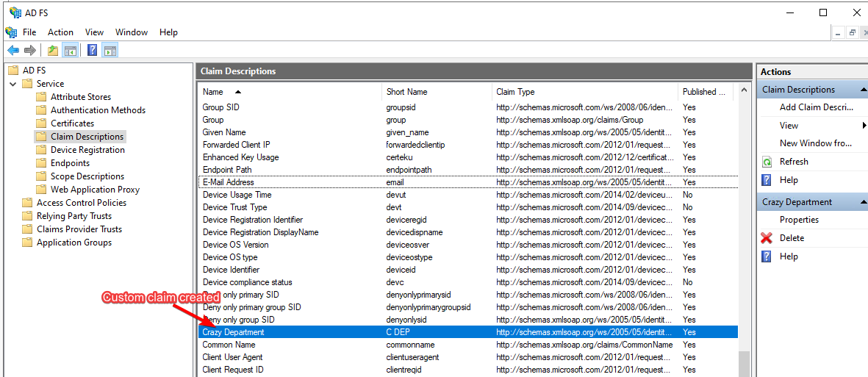Click the Relying Party Trusts folder icon
The width and height of the screenshot is (868, 377).
[27, 216]
